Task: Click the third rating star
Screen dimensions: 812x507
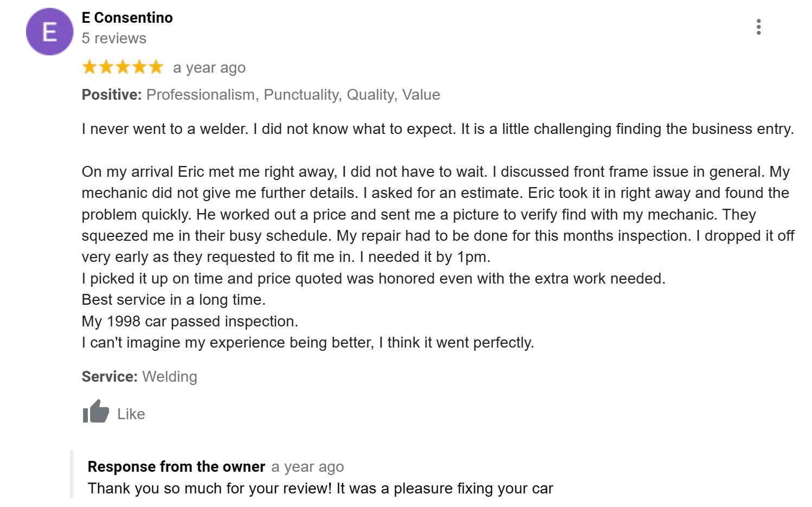Action: 123,67
